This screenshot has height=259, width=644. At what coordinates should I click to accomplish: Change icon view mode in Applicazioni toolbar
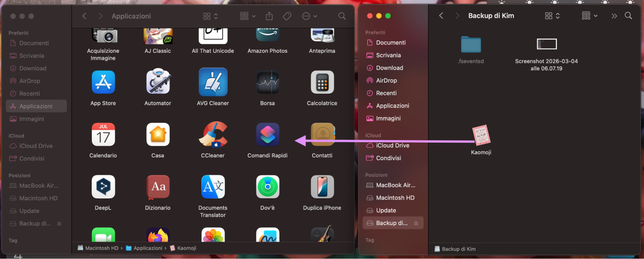211,16
